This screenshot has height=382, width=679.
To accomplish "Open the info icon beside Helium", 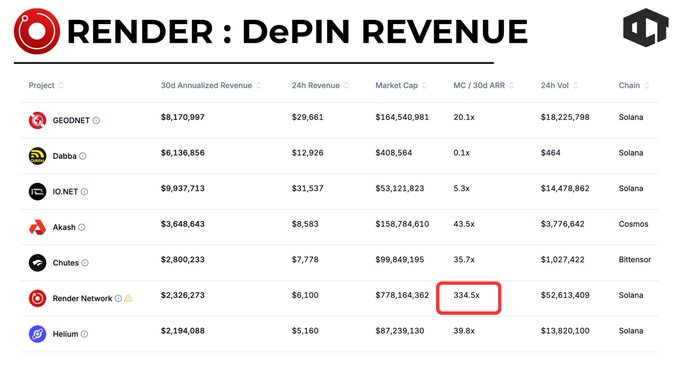I will [84, 334].
